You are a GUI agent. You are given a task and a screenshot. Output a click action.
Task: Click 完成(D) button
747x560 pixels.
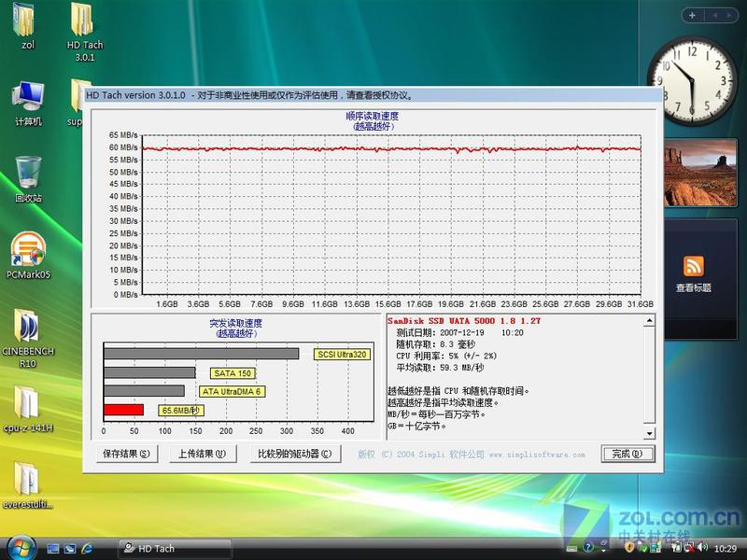pos(627,454)
